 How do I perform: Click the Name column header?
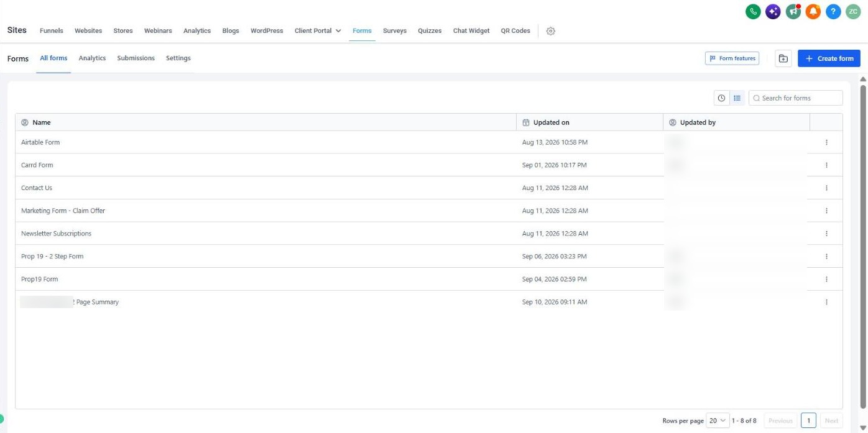tap(266, 122)
